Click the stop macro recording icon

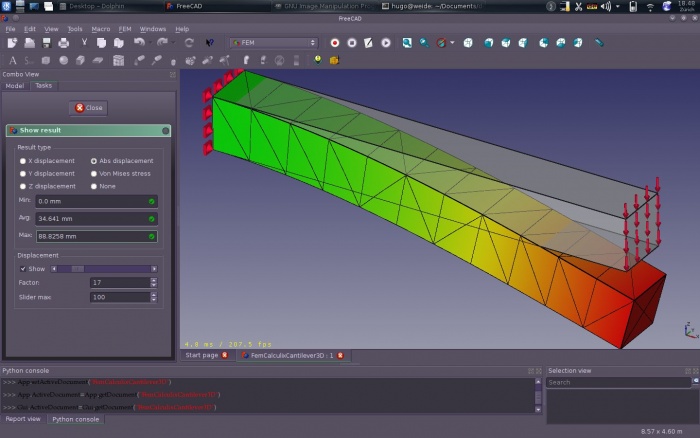click(352, 43)
